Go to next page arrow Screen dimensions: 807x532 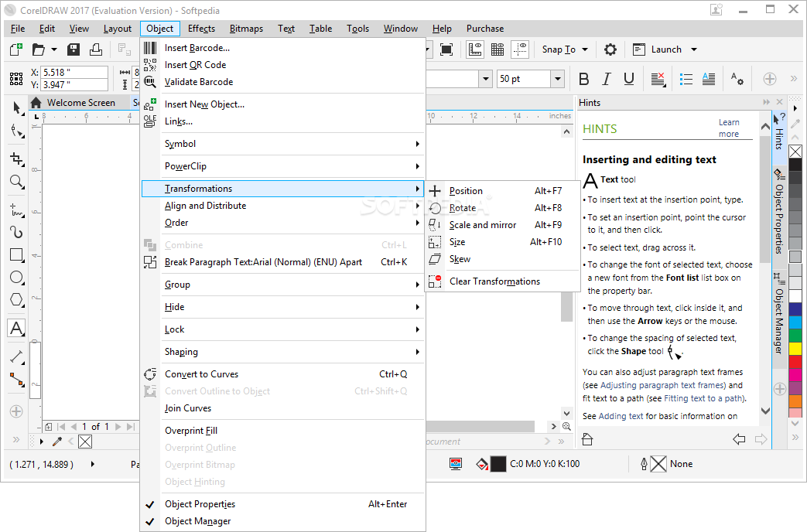[118, 427]
